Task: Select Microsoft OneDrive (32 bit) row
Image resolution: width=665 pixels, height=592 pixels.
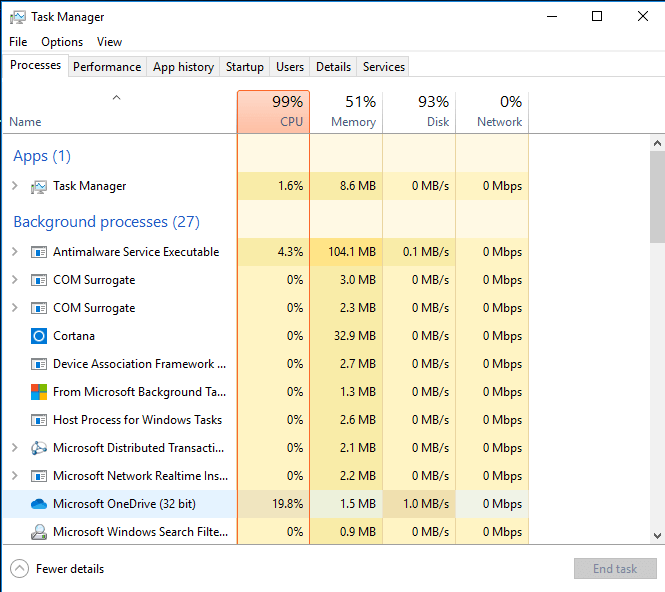Action: 266,504
